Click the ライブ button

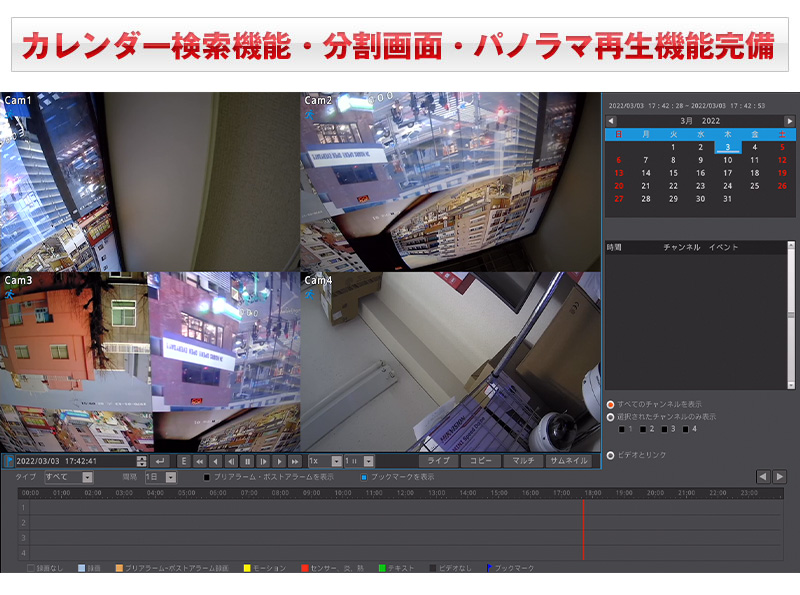click(438, 461)
